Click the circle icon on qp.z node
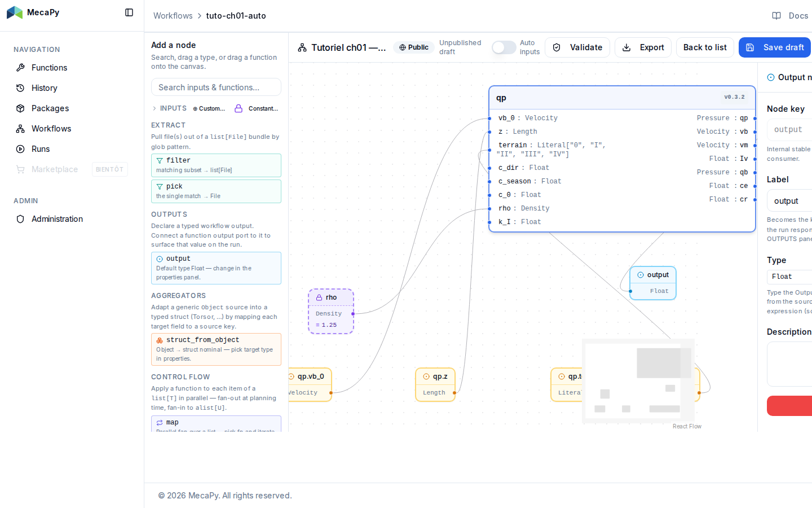Screen dimensions: 812x508 (426, 376)
